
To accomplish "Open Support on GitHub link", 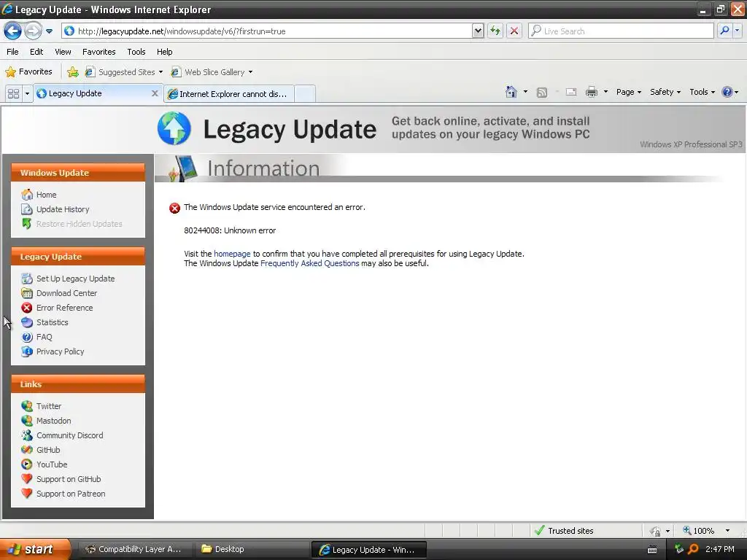I will [69, 479].
